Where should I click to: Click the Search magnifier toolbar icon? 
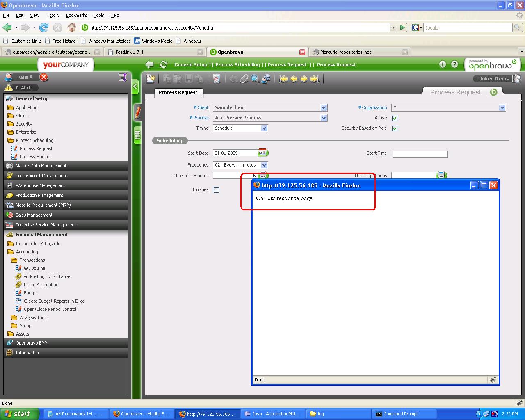(255, 79)
